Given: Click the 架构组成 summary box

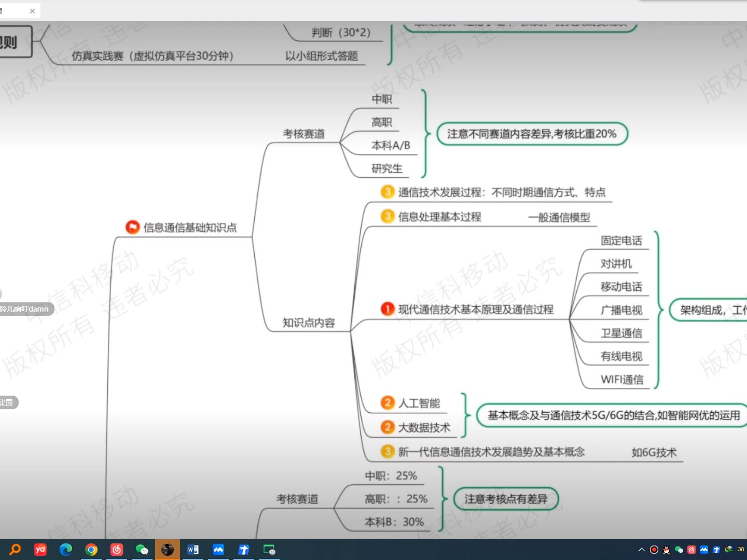Looking at the screenshot, I should (x=709, y=310).
